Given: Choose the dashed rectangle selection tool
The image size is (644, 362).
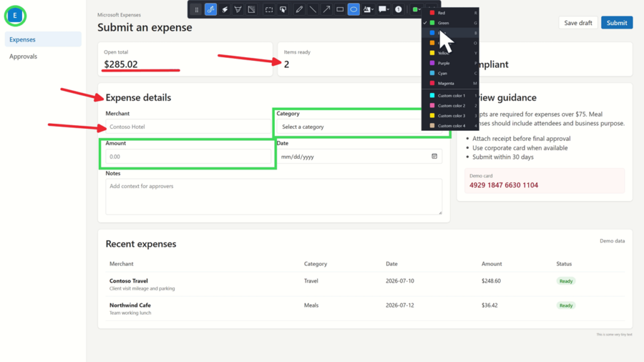Looking at the screenshot, I should pos(269,9).
